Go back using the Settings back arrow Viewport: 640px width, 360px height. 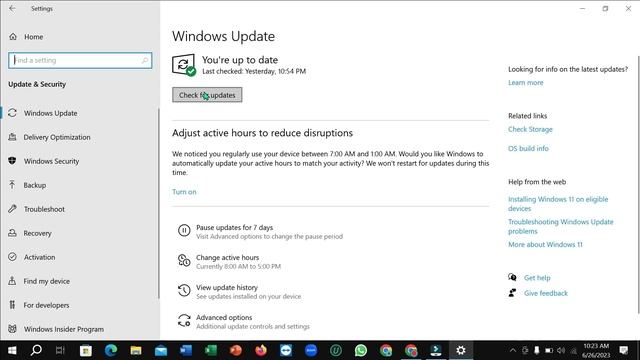pos(12,8)
